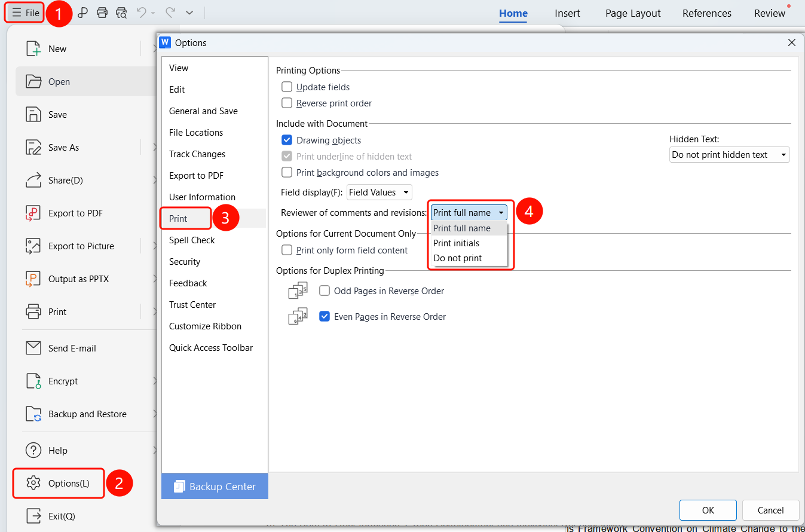
Task: Switch to the Insert ribbon tab
Action: pos(567,13)
